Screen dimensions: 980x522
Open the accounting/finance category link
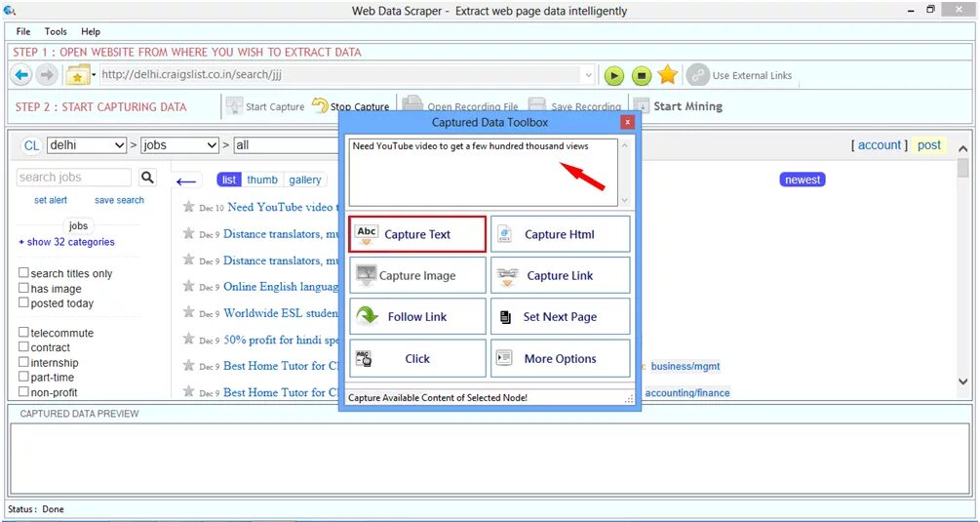(x=686, y=392)
